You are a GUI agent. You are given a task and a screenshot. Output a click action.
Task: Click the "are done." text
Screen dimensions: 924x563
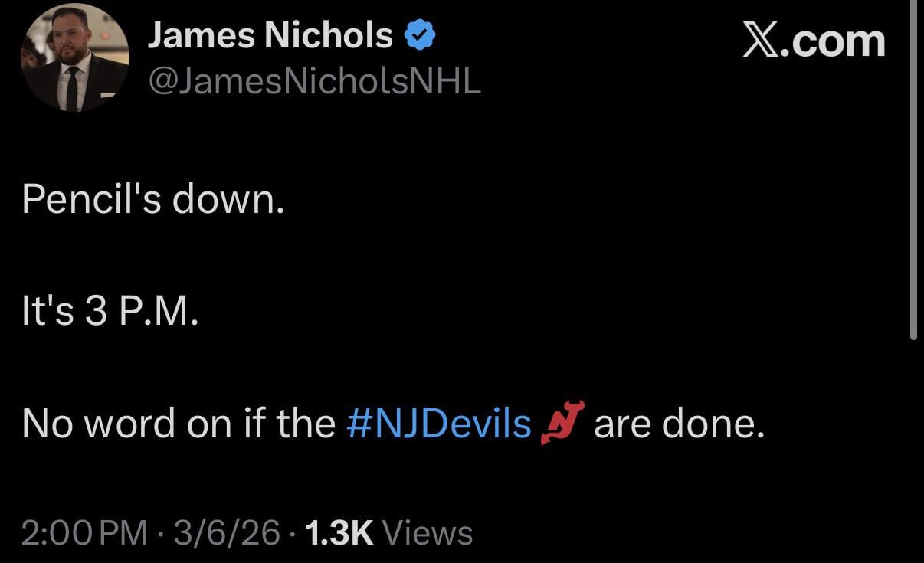tap(679, 423)
